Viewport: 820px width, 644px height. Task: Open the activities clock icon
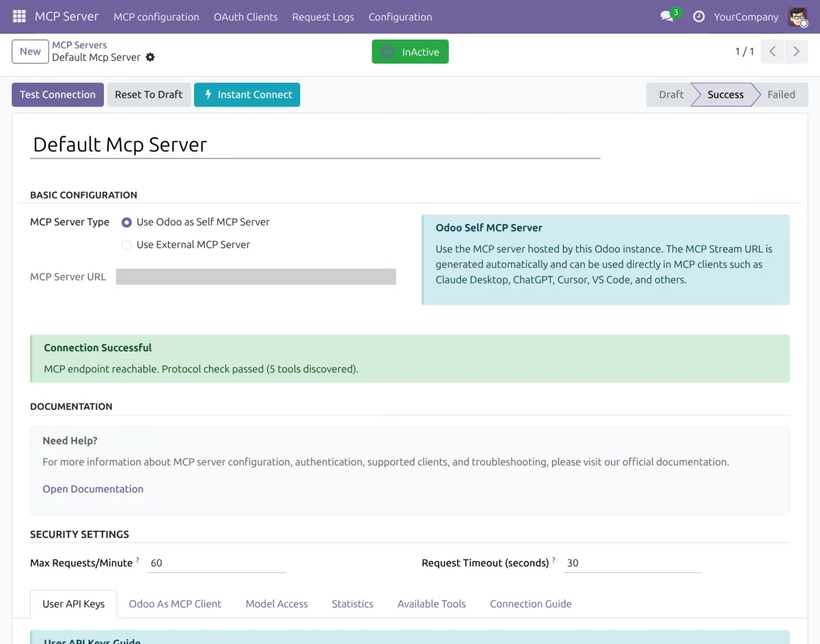(x=698, y=17)
